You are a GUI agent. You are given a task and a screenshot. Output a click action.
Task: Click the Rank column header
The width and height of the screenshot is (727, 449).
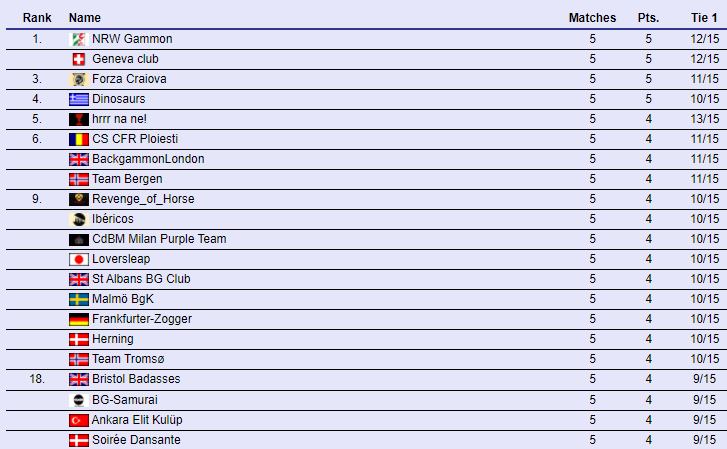click(37, 18)
